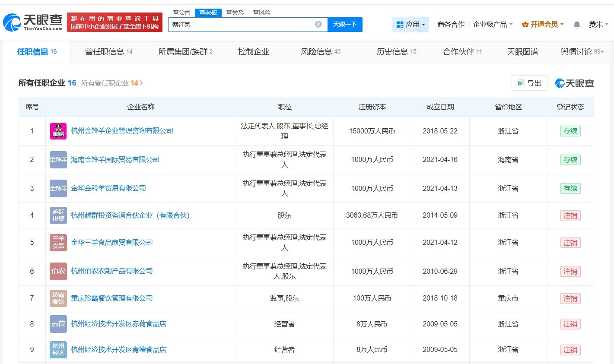The height and width of the screenshot is (364, 614).
Task: Click the 存续 status badge in row 1
Action: pos(570,131)
